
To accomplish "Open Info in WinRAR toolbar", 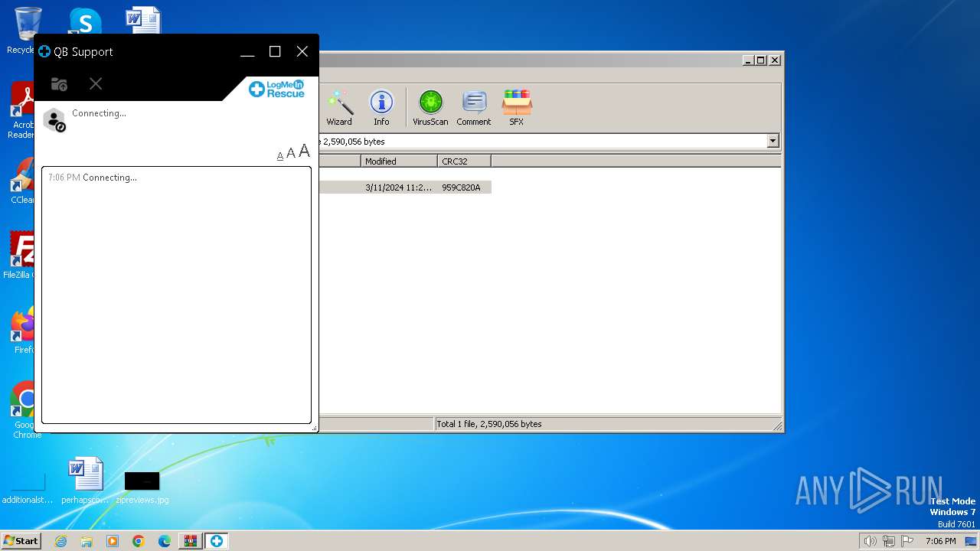I will 381,108.
